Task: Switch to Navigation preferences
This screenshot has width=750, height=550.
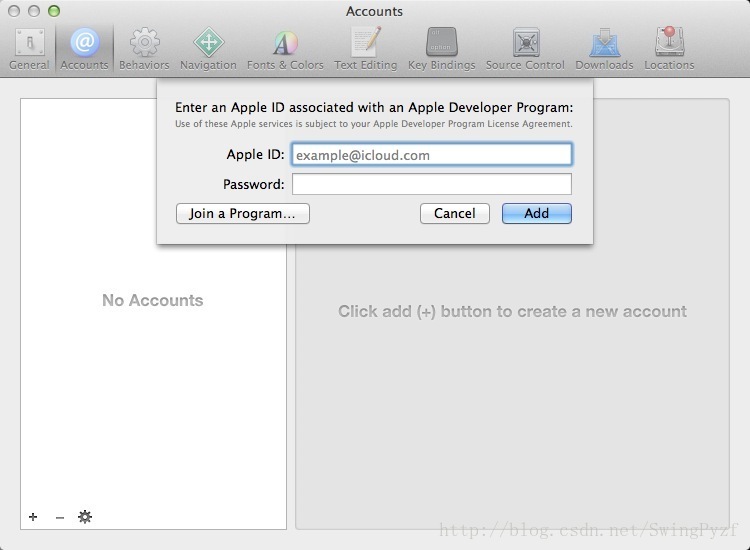Action: tap(208, 49)
